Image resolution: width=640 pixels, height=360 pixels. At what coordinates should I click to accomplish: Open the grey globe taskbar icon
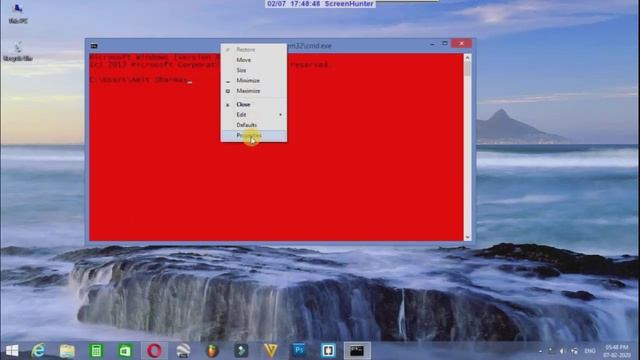183,351
